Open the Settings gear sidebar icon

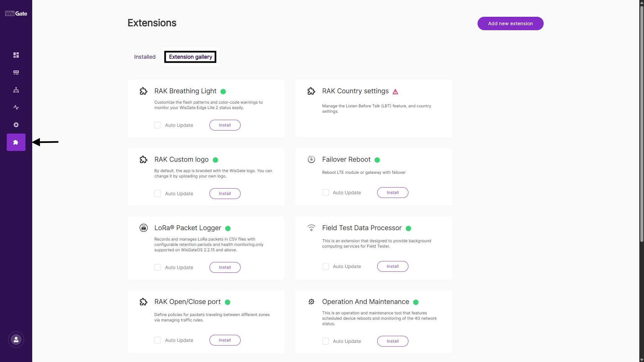pyautogui.click(x=16, y=125)
